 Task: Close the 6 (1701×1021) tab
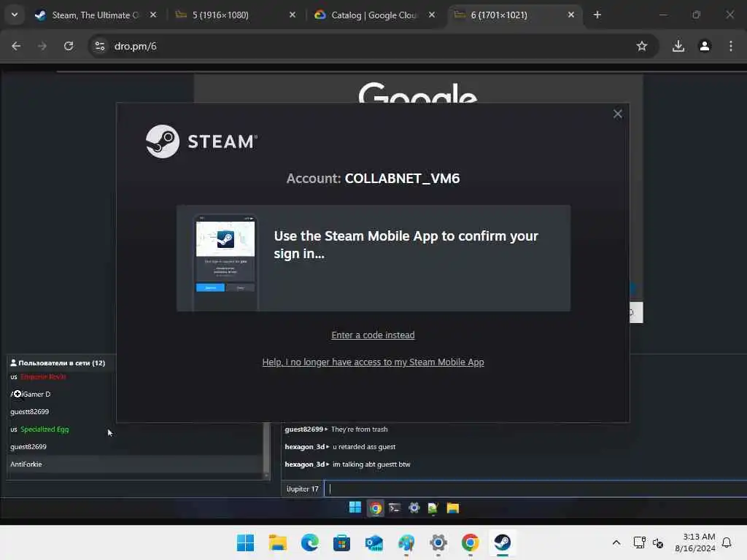point(570,15)
